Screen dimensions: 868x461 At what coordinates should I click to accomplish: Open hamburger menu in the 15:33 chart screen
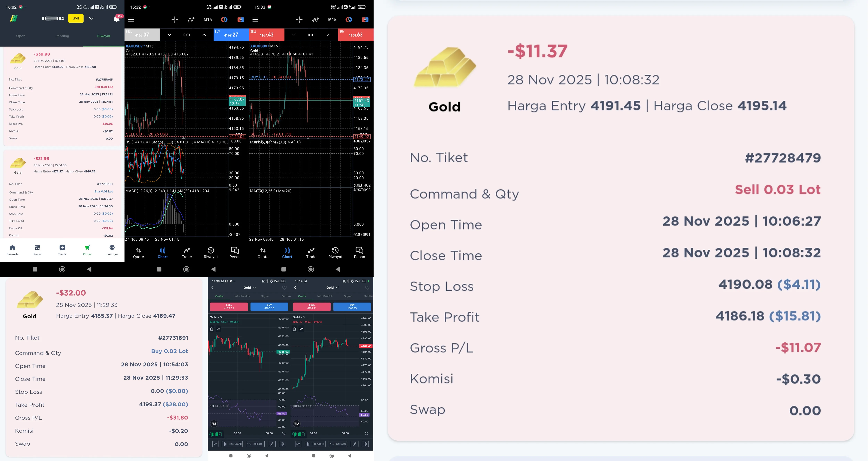point(255,20)
